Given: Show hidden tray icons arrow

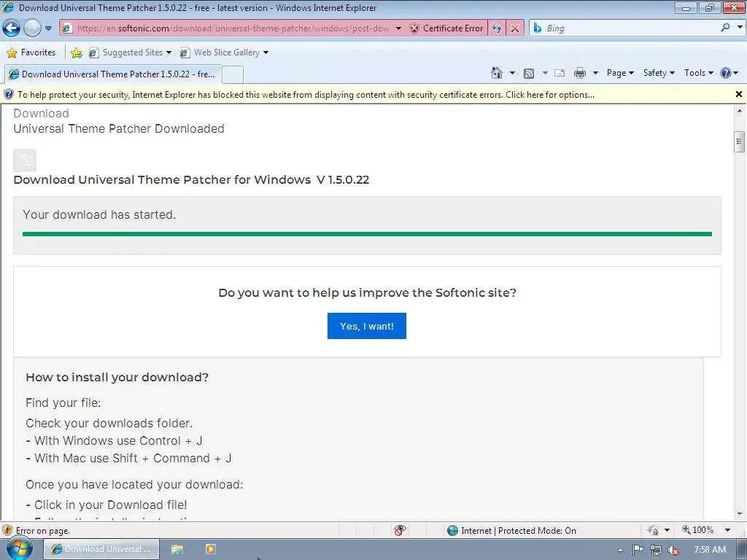Looking at the screenshot, I should coord(620,550).
